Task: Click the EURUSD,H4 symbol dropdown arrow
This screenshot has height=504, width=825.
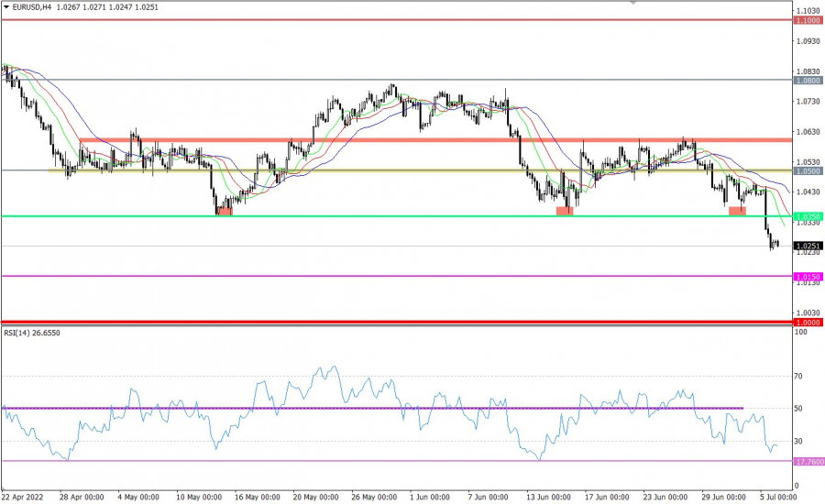Action: point(6,5)
